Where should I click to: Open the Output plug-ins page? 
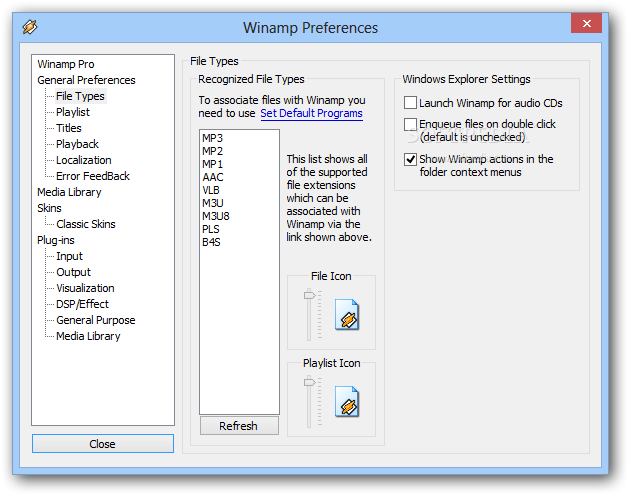(73, 272)
